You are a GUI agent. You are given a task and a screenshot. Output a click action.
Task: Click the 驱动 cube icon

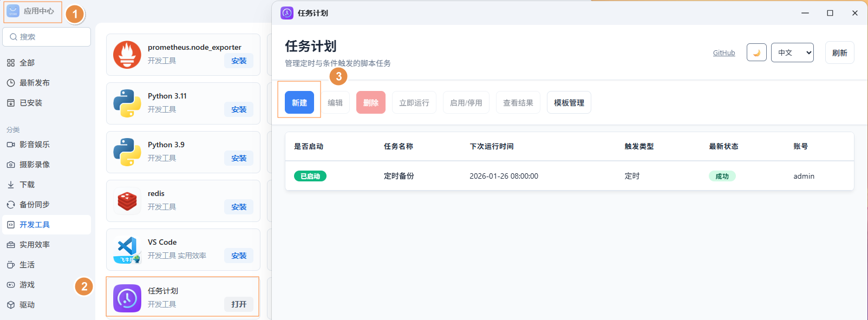coord(11,305)
